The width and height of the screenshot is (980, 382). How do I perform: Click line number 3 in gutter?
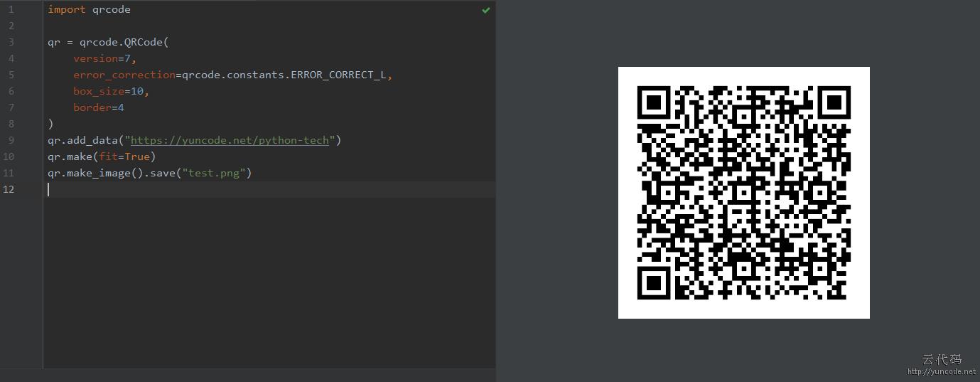(x=11, y=42)
